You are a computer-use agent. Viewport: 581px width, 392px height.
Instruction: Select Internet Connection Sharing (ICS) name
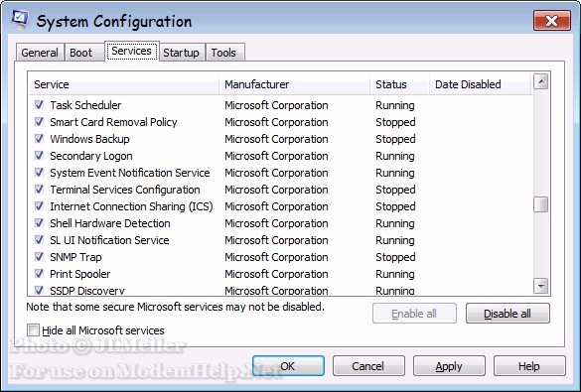click(131, 206)
